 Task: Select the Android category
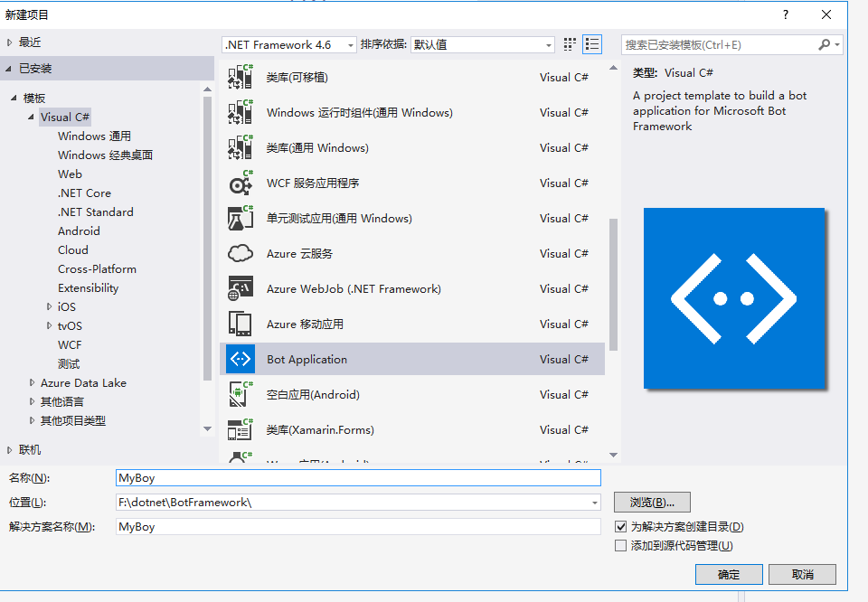79,230
